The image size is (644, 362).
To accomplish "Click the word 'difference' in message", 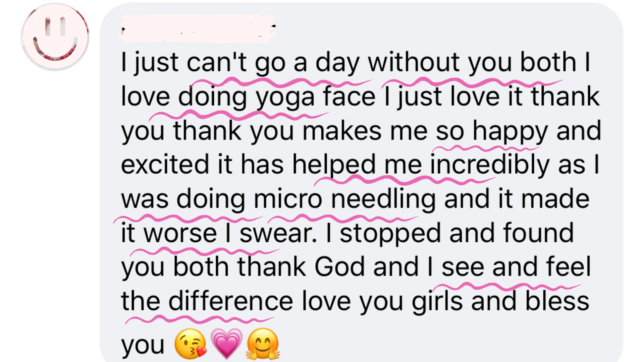I will [x=231, y=301].
